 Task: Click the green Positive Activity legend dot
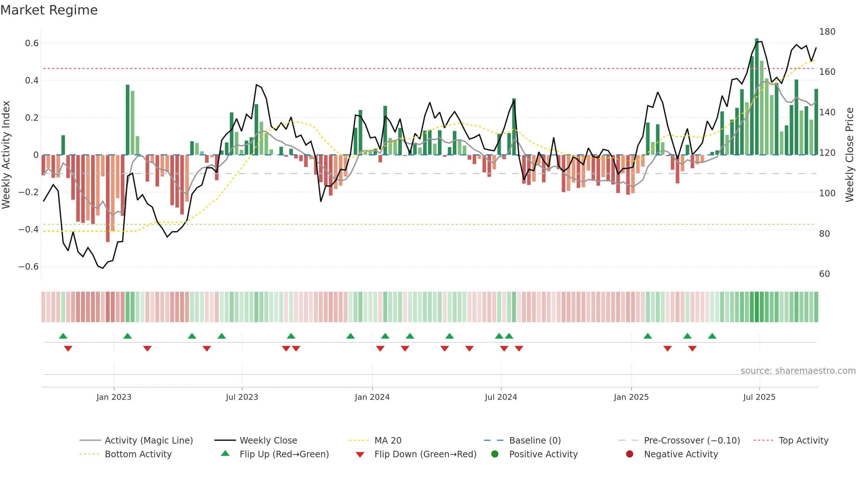[x=495, y=454]
